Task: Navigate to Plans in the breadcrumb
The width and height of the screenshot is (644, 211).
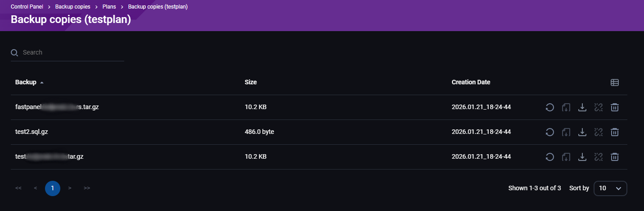Action: click(x=108, y=7)
